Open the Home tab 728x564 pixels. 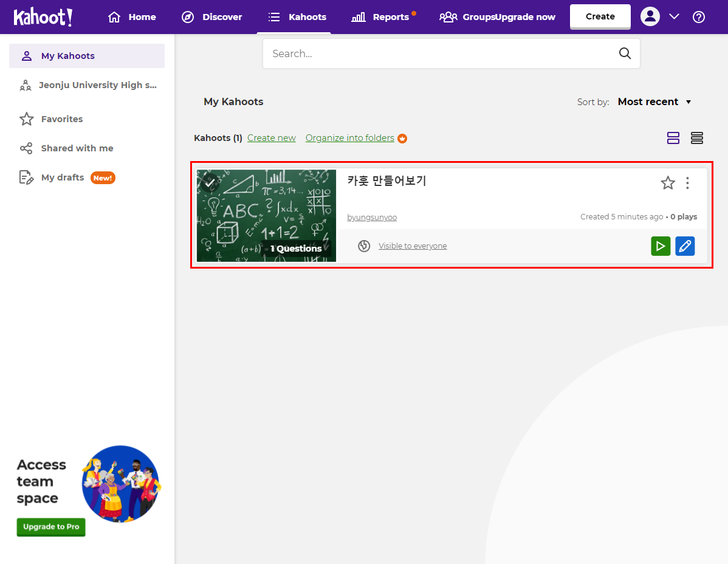pos(132,17)
